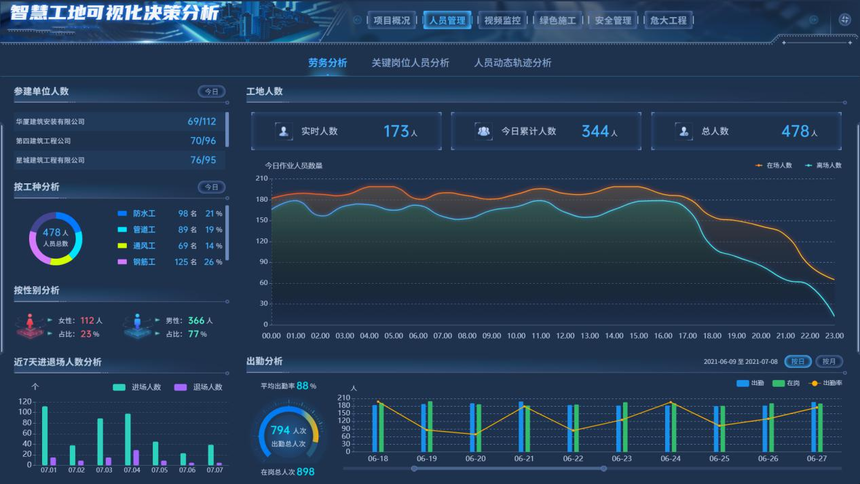This screenshot has width=860, height=484.
Task: Click 女性 112人 count
Action: (x=81, y=320)
